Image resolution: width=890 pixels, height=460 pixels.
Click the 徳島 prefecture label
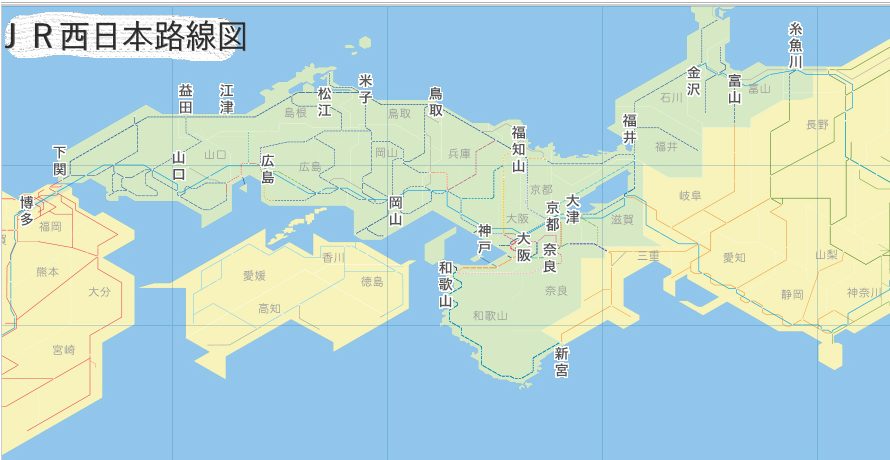tap(372, 281)
